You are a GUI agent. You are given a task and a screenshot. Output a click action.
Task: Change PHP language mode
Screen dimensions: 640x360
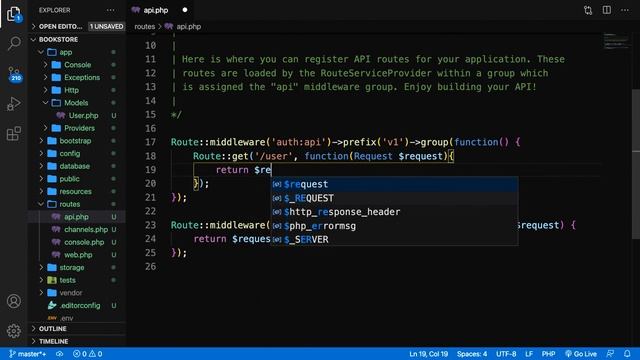click(x=548, y=354)
